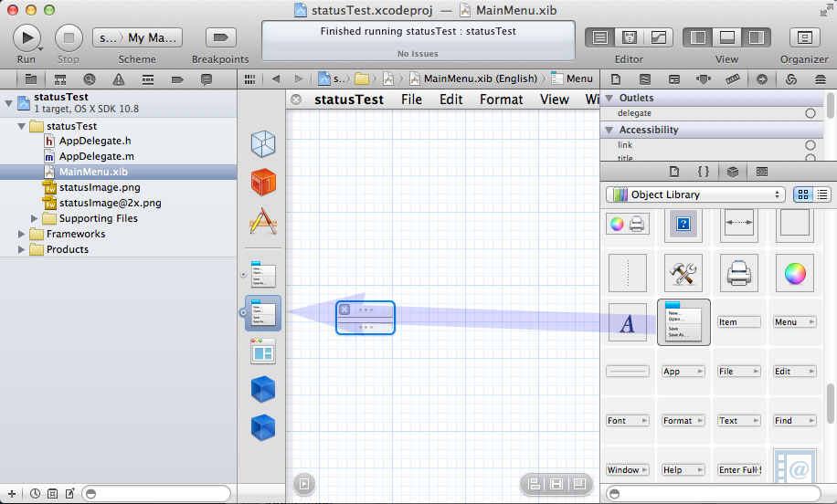837x504 pixels.
Task: Click the link accessibility connection circle
Action: click(811, 145)
